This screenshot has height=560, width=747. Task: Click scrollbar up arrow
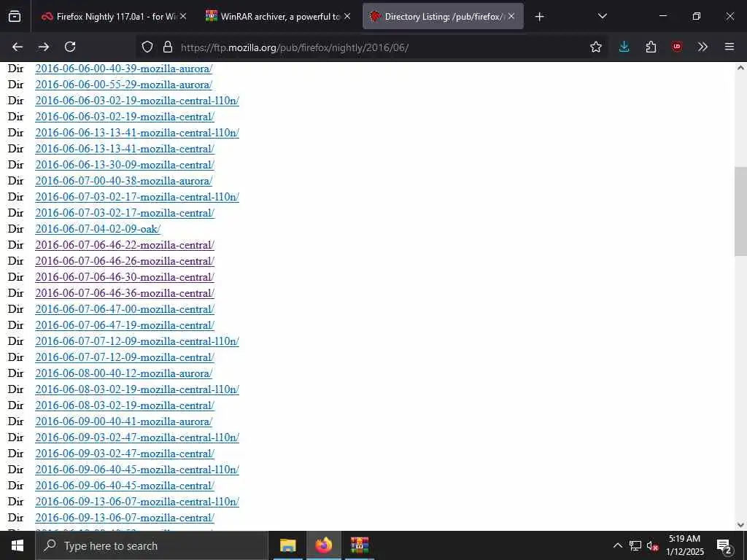[740, 68]
